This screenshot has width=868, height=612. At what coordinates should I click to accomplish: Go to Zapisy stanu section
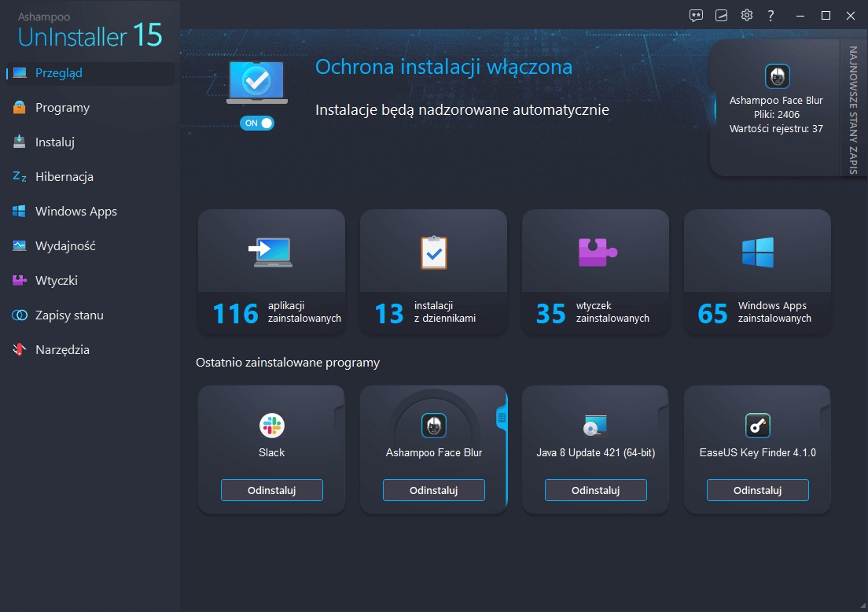coord(89,315)
